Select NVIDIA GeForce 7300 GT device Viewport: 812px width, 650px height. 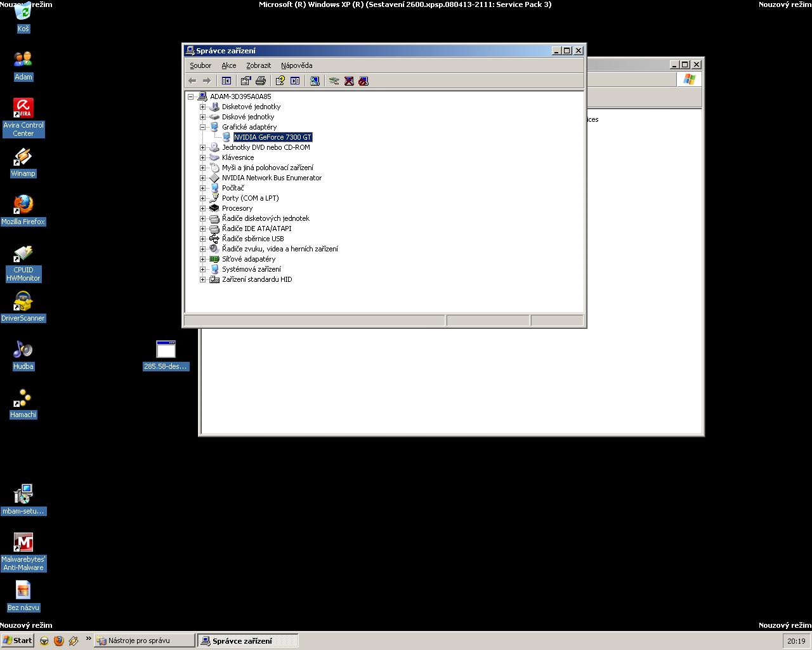click(x=273, y=137)
